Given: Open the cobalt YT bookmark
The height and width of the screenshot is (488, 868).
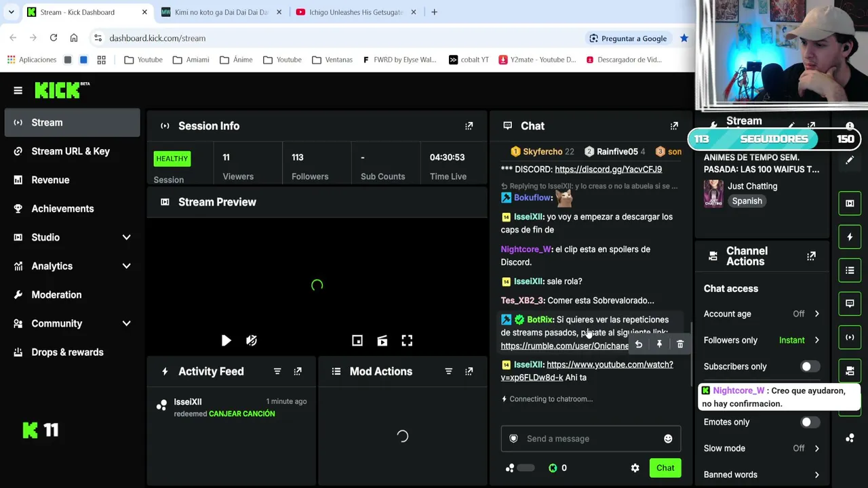Looking at the screenshot, I should pyautogui.click(x=469, y=60).
